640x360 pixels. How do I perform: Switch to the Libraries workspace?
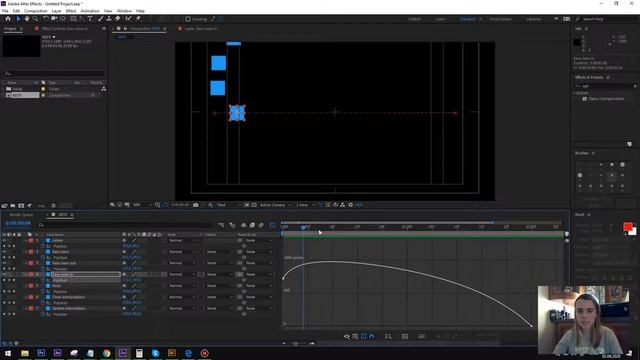click(x=533, y=19)
